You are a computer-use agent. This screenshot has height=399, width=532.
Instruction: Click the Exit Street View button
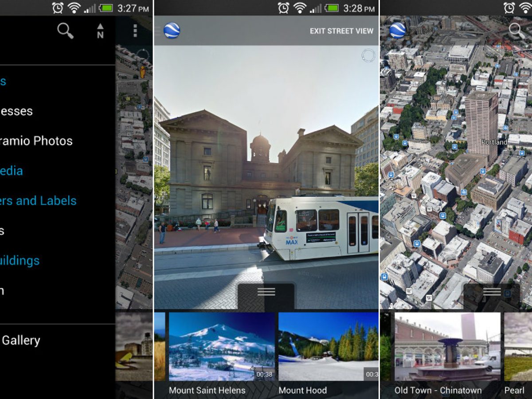pos(341,31)
